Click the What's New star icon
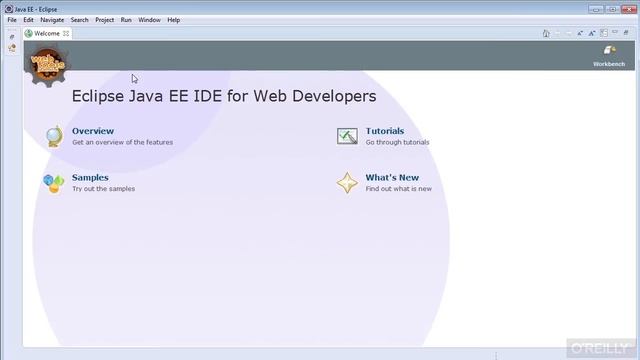Image resolution: width=640 pixels, height=360 pixels. coord(347,182)
